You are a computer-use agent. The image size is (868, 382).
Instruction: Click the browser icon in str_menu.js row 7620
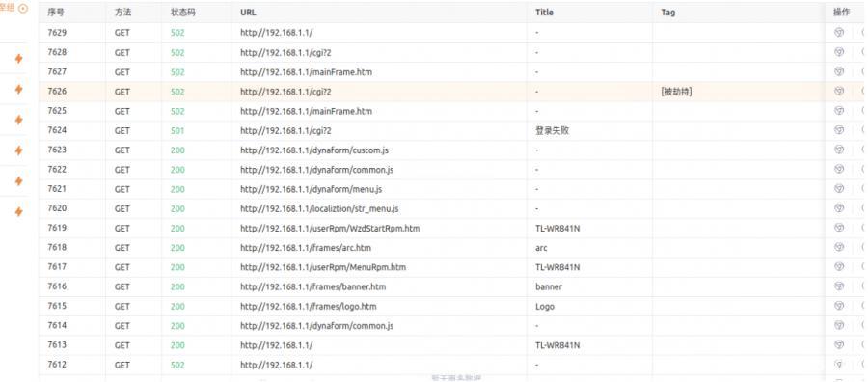[839, 208]
